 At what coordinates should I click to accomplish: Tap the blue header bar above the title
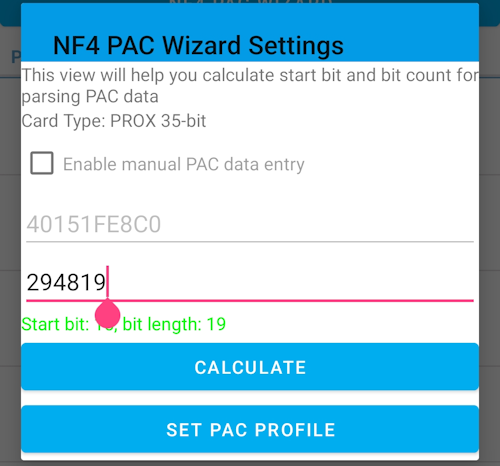pos(250,18)
